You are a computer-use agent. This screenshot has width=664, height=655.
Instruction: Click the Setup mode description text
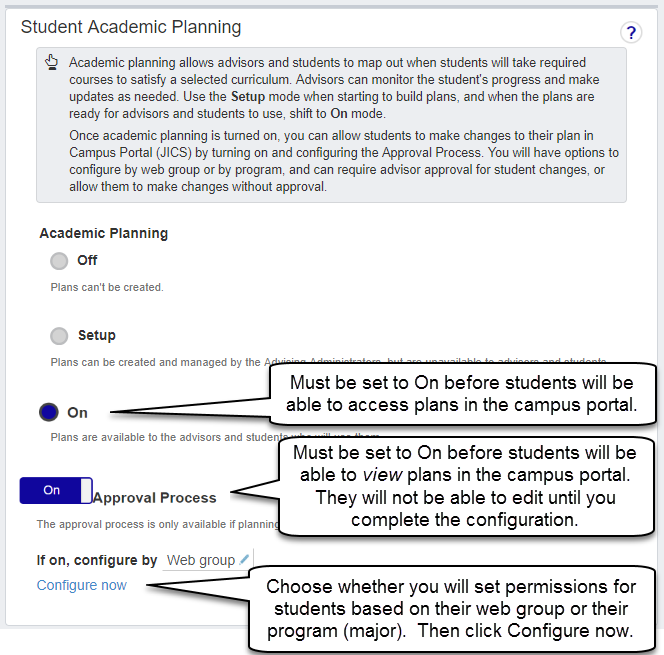tap(300, 361)
